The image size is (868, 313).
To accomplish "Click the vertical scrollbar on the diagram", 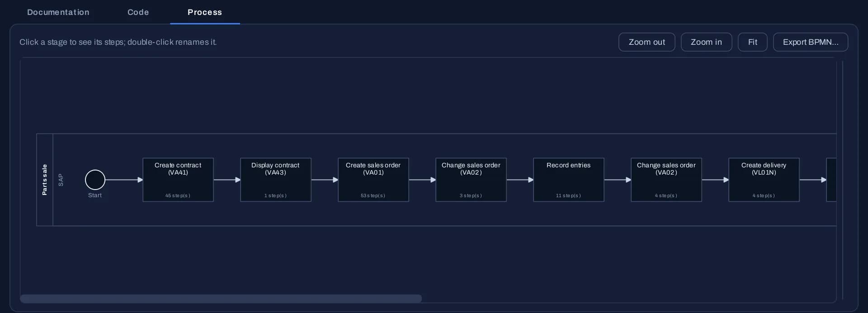I will (x=843, y=180).
